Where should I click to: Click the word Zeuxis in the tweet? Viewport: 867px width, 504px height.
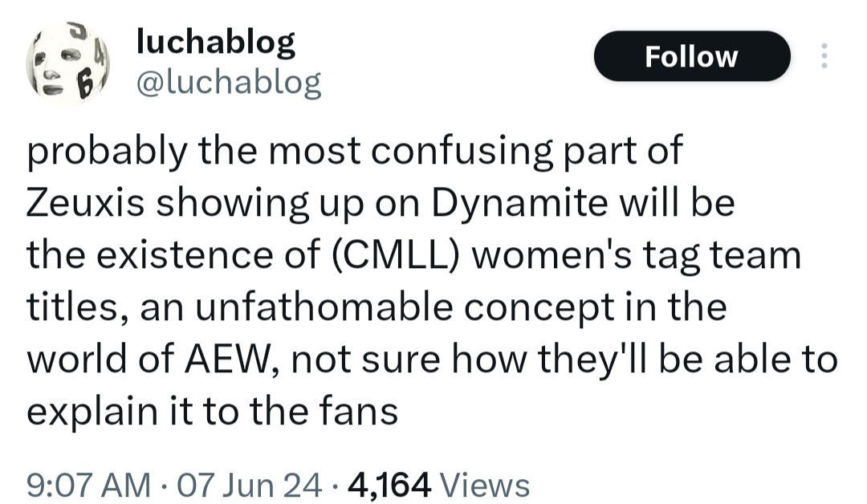(x=83, y=204)
